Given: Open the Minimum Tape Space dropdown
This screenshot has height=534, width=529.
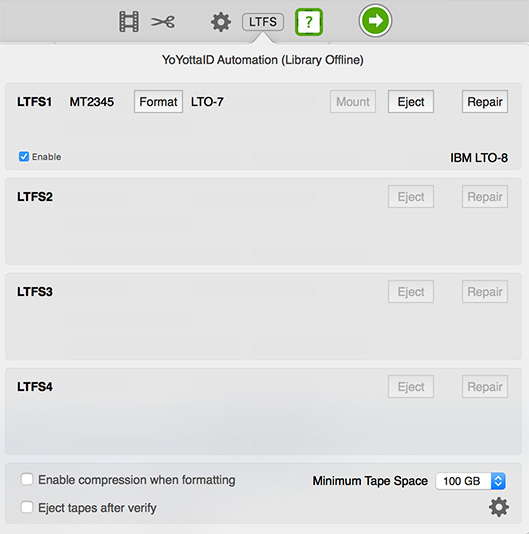Looking at the screenshot, I should tap(470, 481).
